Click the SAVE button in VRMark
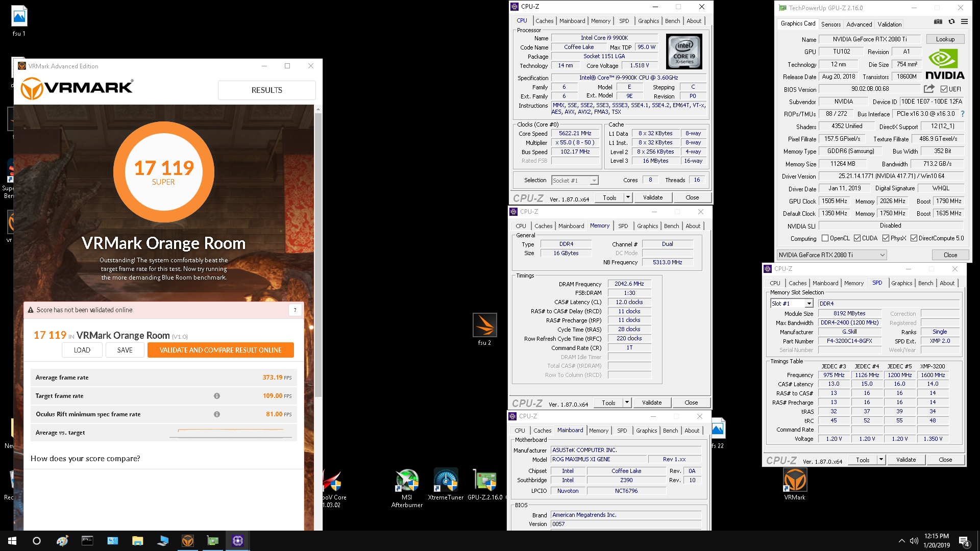Viewport: 980px width, 551px height. pyautogui.click(x=125, y=350)
